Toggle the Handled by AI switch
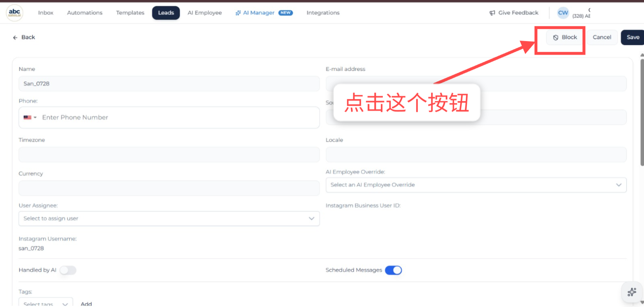This screenshot has width=644, height=307. [x=68, y=270]
